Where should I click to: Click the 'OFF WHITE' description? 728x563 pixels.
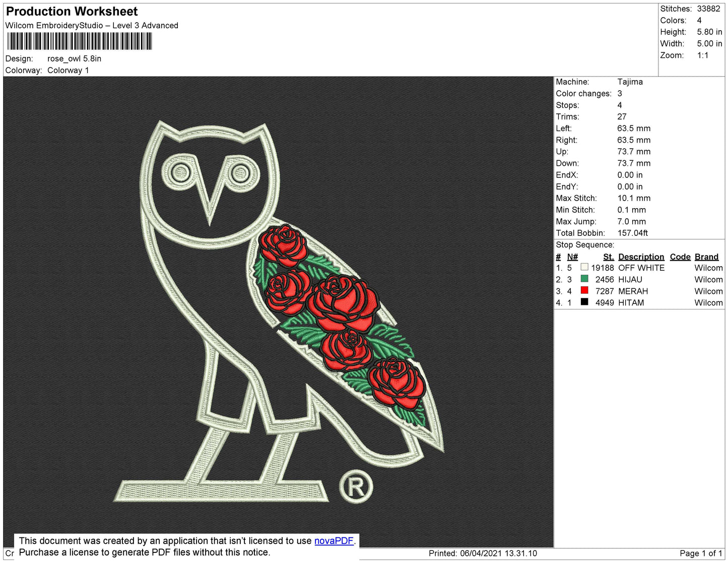click(641, 268)
